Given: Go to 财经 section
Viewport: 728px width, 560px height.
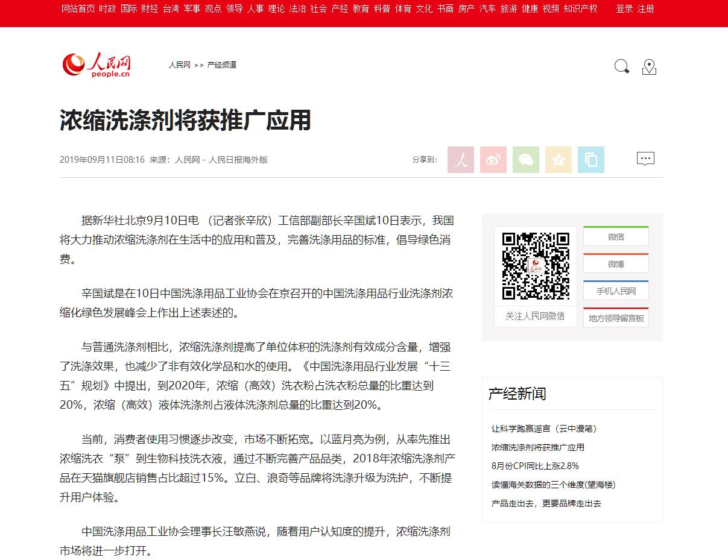Looking at the screenshot, I should click(x=150, y=9).
